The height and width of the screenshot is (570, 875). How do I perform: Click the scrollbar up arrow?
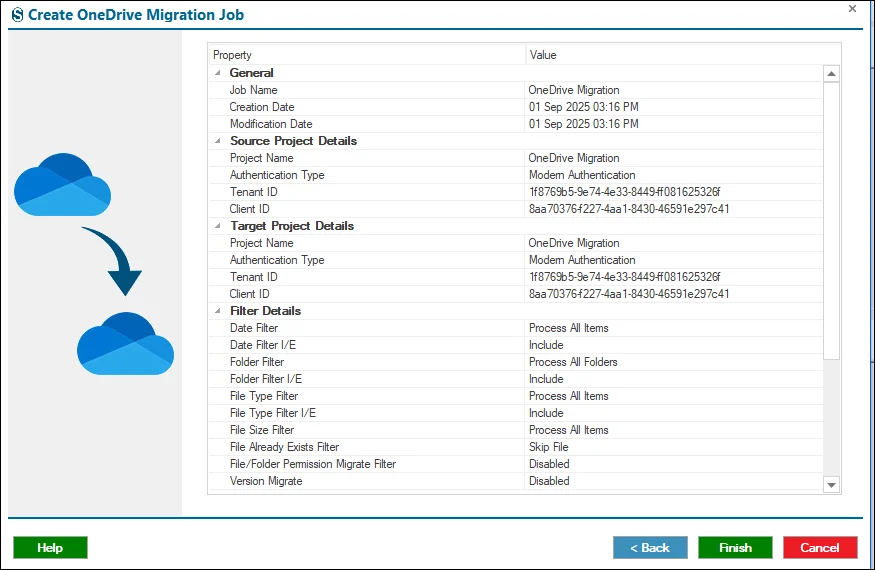pos(831,74)
